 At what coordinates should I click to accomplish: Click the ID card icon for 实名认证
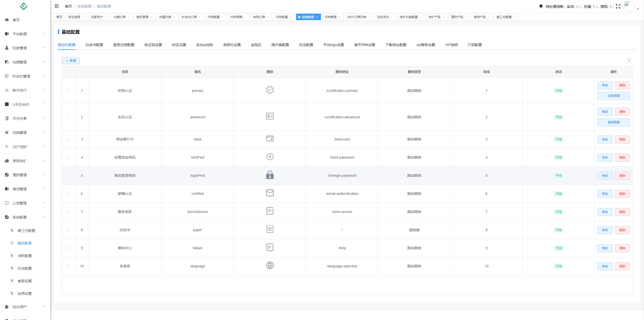(x=270, y=117)
